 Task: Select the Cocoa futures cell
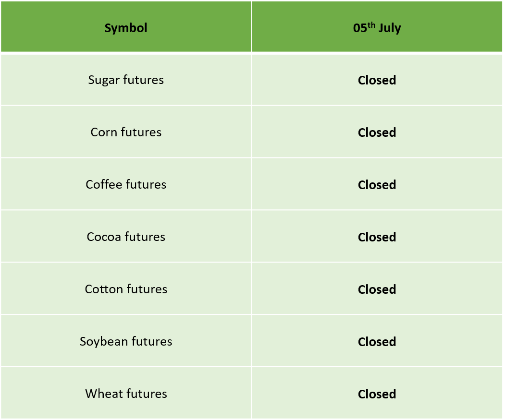(x=126, y=237)
